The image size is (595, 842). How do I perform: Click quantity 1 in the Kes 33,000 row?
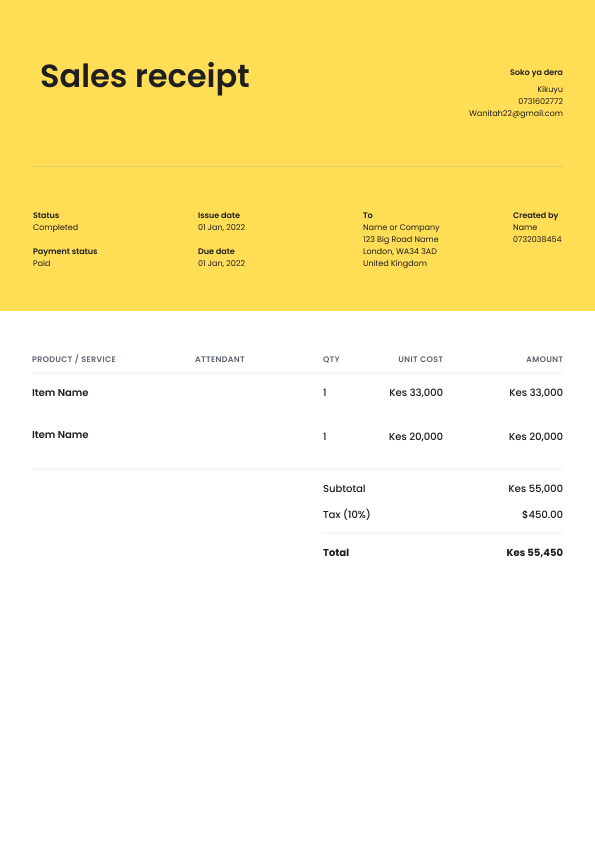pos(325,393)
